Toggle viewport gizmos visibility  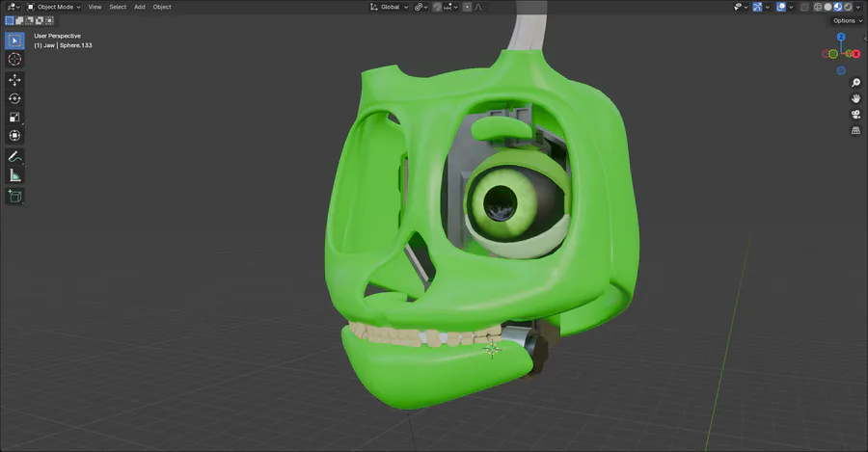757,7
